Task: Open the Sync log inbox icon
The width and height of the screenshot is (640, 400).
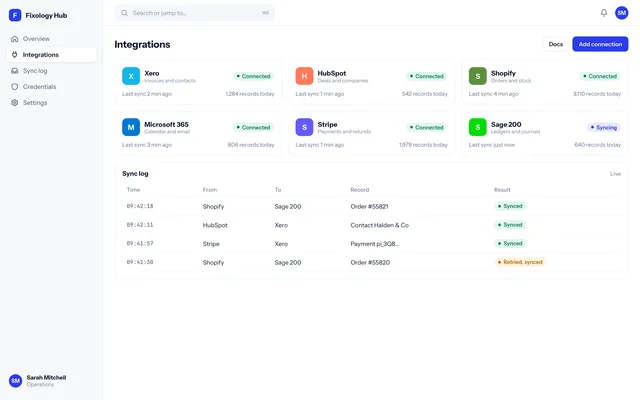Action: [15, 71]
